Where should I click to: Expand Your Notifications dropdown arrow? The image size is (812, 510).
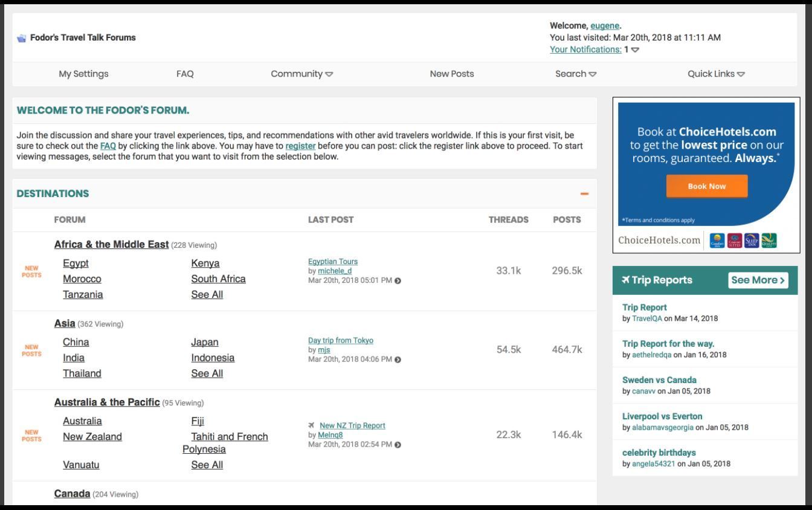point(635,50)
